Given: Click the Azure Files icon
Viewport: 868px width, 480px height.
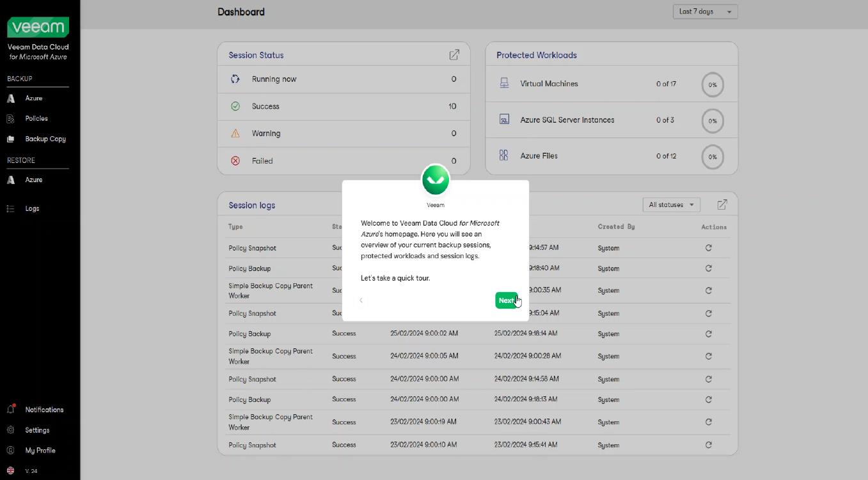Looking at the screenshot, I should (x=504, y=155).
